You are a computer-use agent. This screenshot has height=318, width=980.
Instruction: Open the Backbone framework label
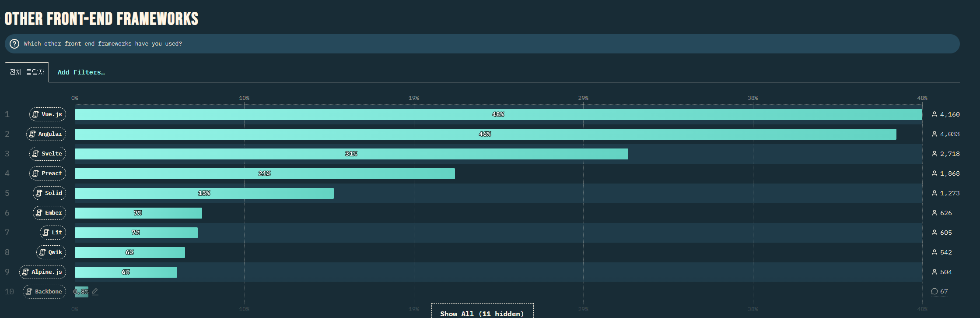click(44, 292)
